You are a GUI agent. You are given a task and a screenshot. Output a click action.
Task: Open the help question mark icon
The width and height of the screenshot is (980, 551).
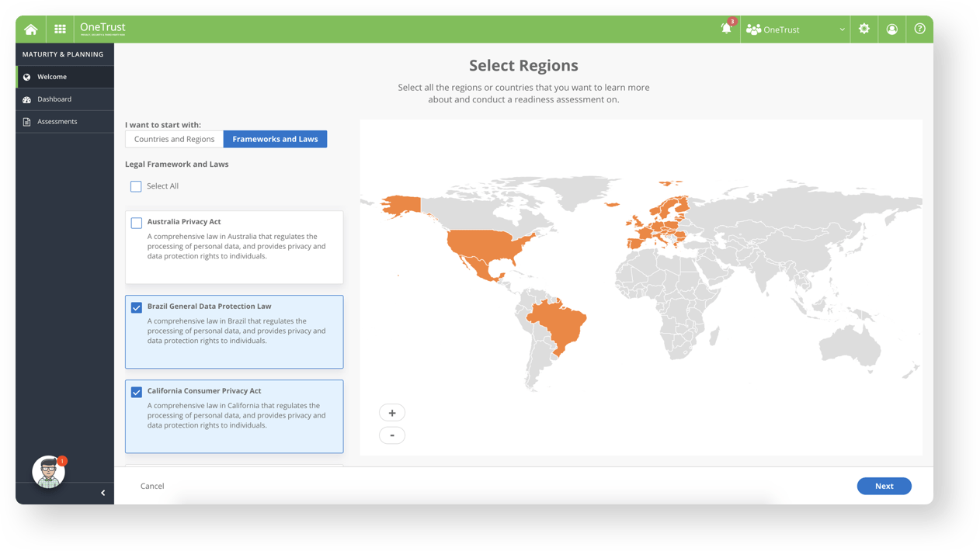point(919,29)
